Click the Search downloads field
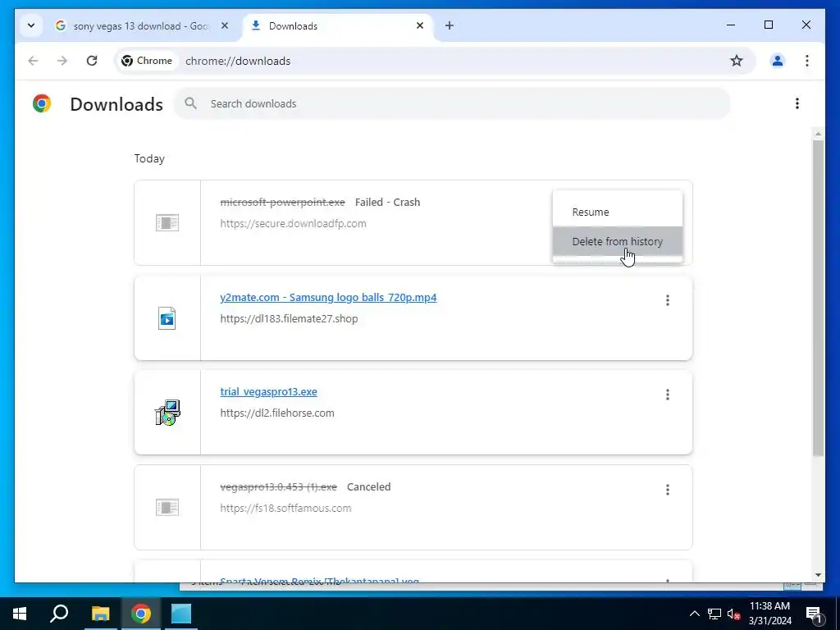Screen dimensions: 840x630 453,103
